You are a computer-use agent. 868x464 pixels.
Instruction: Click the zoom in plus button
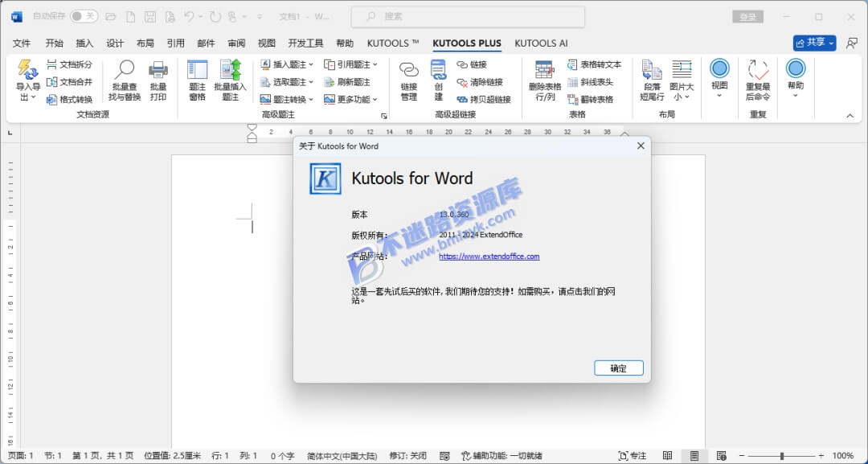tap(821, 456)
